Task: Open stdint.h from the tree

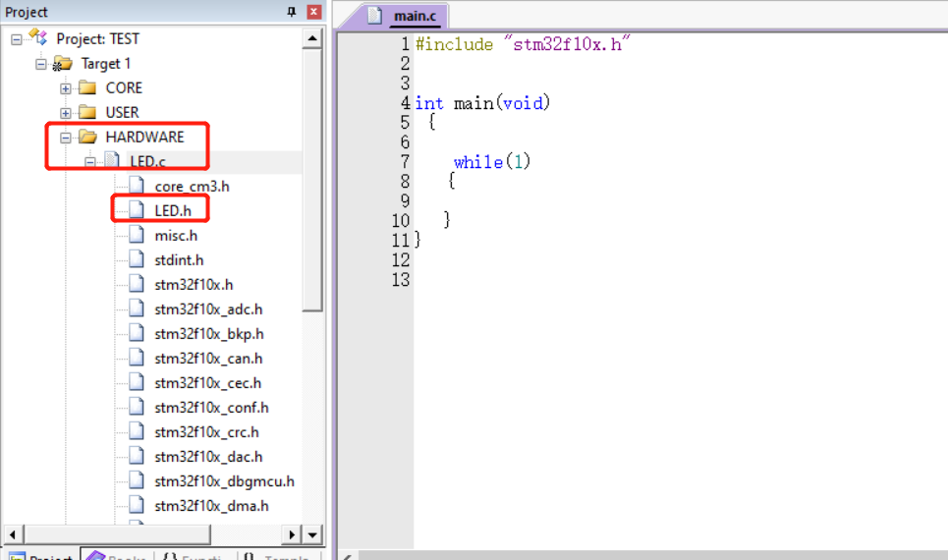Action: 179,260
